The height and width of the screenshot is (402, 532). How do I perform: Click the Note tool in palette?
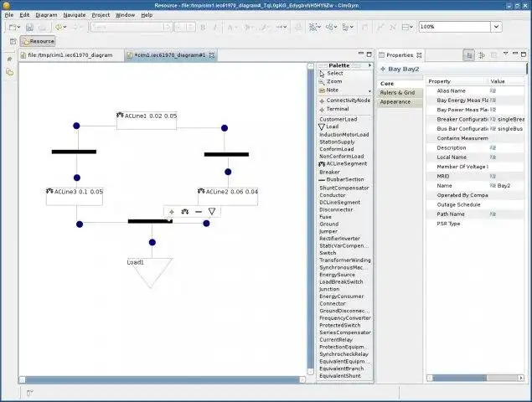(x=328, y=90)
